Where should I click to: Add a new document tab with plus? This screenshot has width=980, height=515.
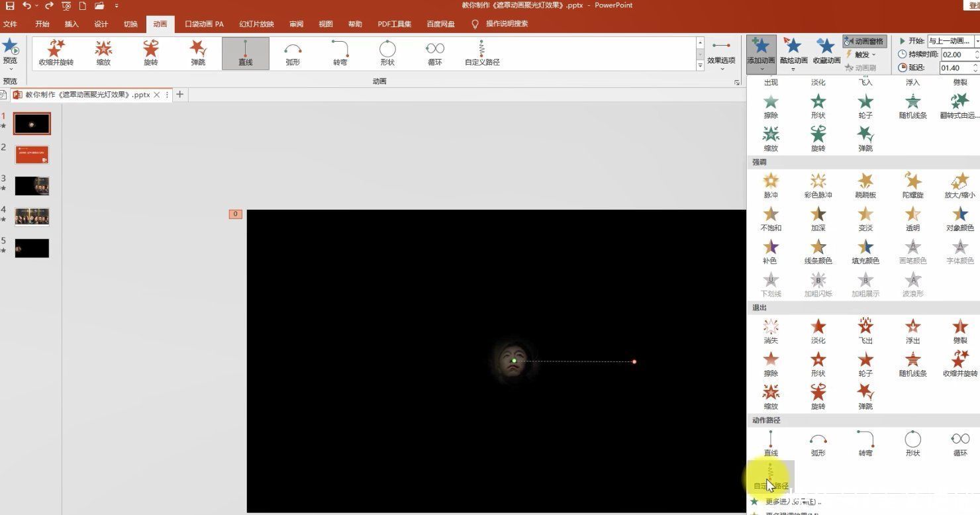point(179,95)
